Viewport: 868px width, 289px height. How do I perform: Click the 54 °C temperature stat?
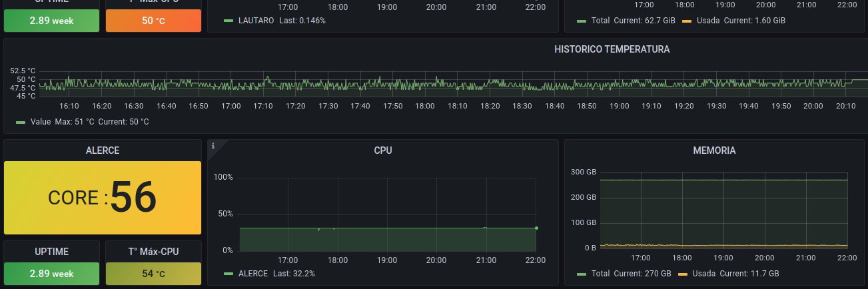click(x=154, y=273)
